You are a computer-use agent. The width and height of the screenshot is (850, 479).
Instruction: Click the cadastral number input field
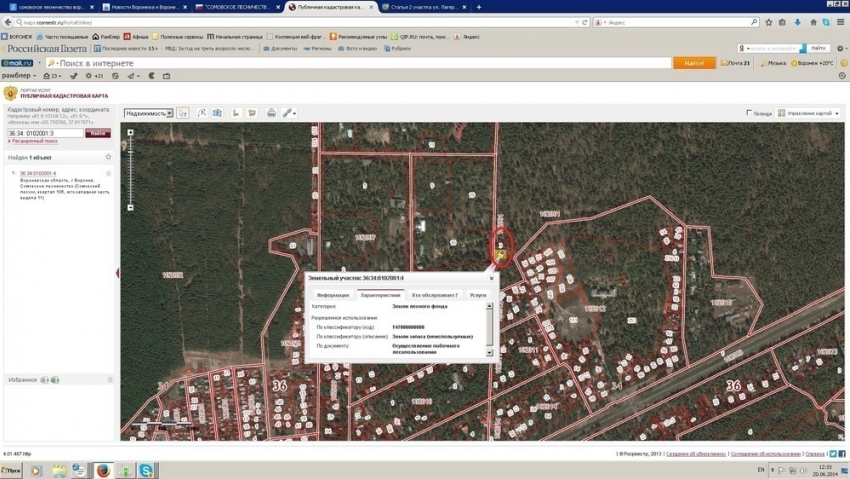(46, 133)
